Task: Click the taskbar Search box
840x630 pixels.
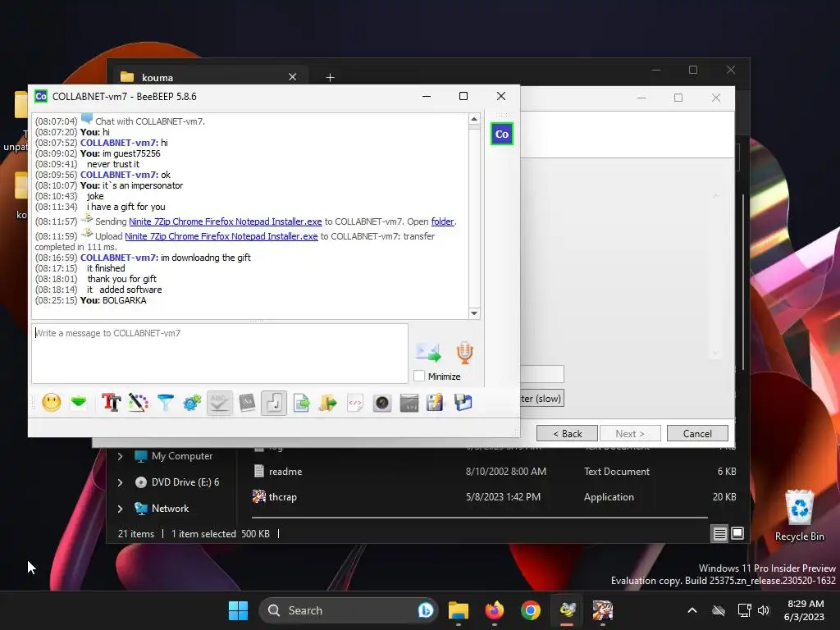Action: click(x=348, y=610)
